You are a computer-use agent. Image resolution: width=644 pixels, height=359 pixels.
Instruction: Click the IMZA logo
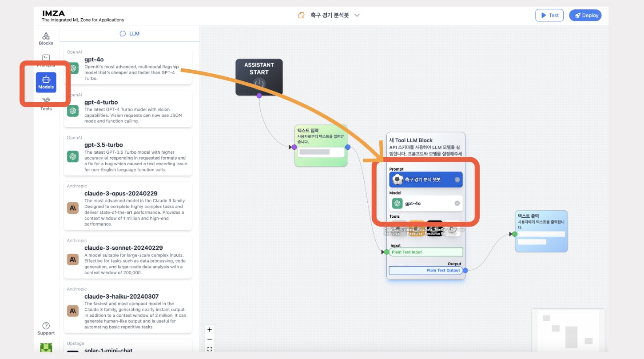coord(53,13)
